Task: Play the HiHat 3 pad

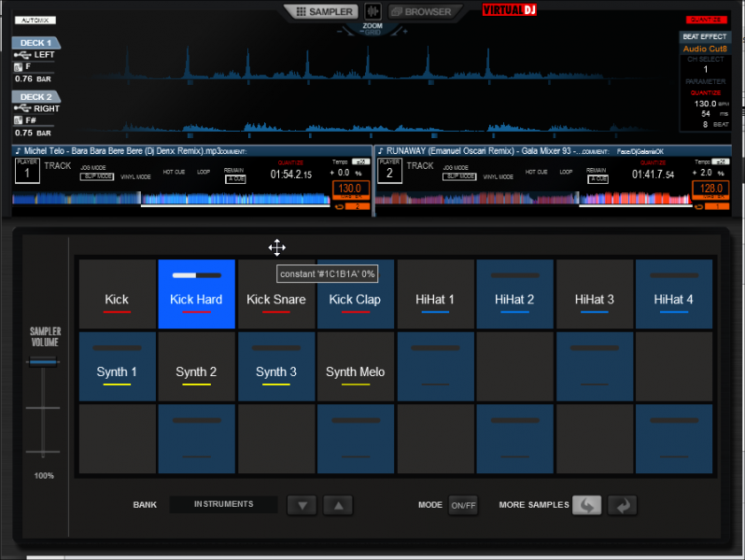Action: (x=595, y=294)
